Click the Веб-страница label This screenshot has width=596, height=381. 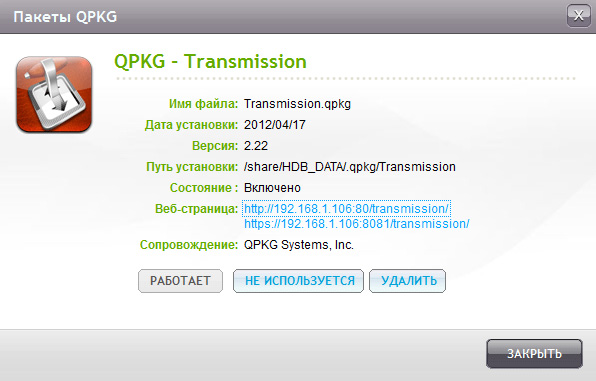click(196, 208)
